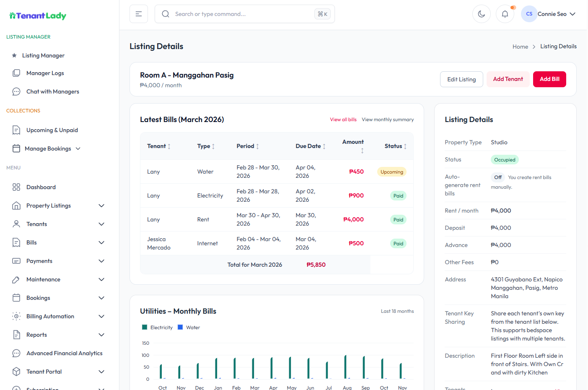The image size is (588, 390).
Task: Expand the Property Listings submenu
Action: 101,205
